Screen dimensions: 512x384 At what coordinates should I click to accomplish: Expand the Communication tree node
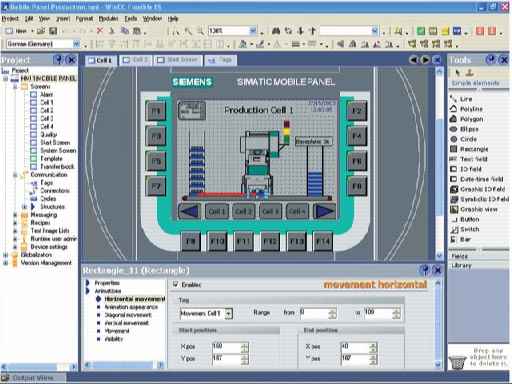15,175
